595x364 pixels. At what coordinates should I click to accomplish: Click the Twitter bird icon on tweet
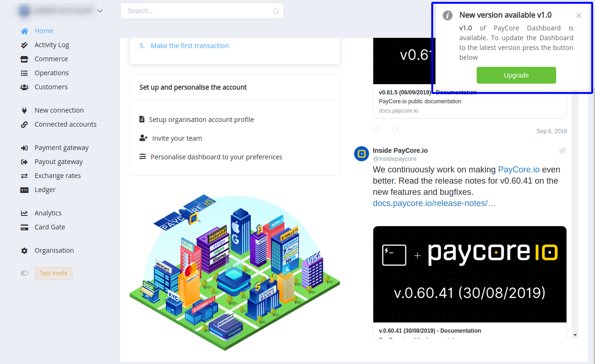562,150
